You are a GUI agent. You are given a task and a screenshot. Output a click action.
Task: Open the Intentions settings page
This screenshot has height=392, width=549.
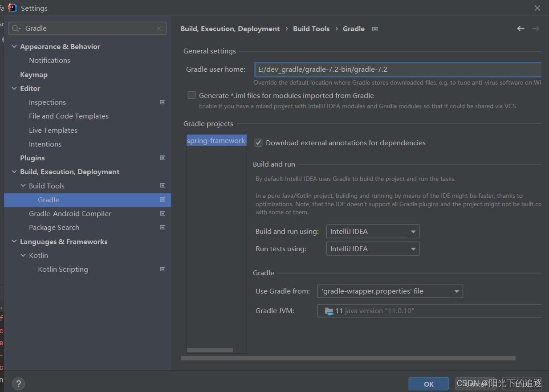(45, 144)
